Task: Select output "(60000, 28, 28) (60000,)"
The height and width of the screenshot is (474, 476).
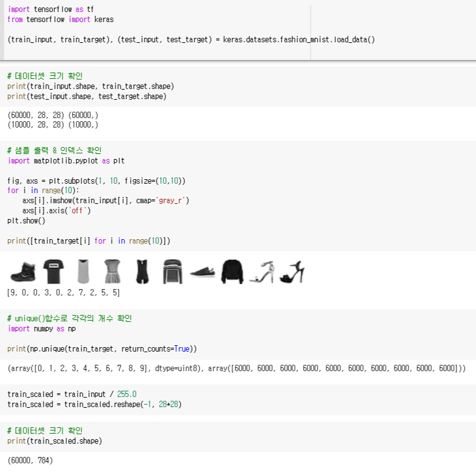Action: coord(53,116)
